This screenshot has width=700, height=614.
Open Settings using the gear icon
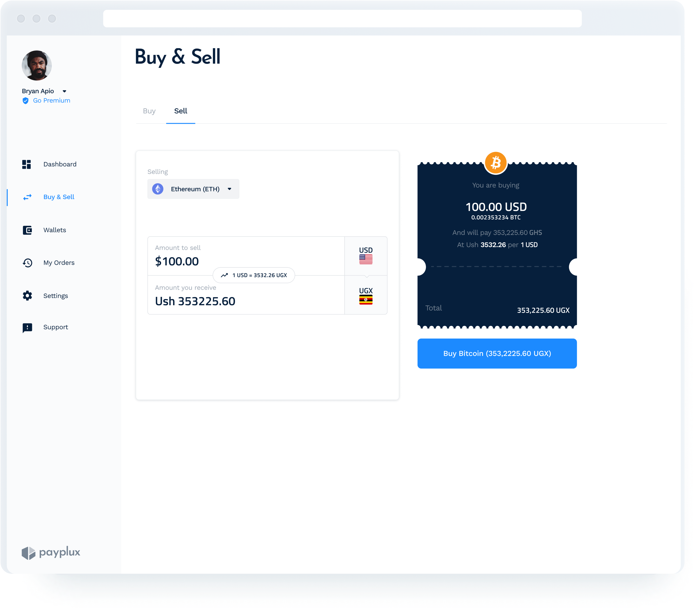(27, 296)
